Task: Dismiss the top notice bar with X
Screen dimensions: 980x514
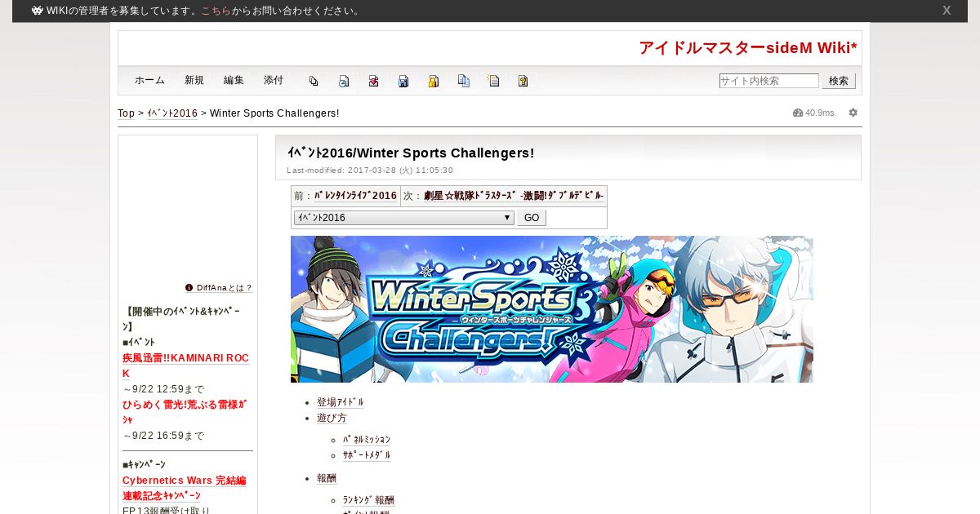Action: (x=947, y=11)
